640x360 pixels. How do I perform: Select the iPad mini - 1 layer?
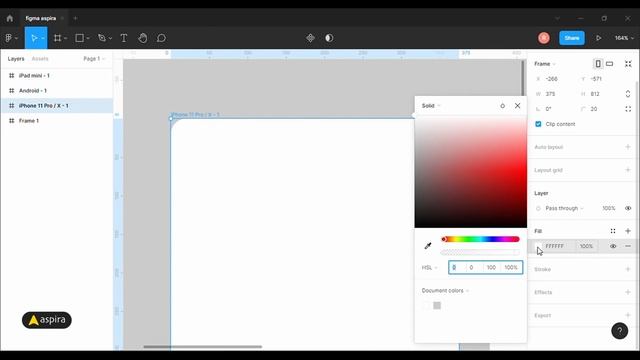point(57,76)
